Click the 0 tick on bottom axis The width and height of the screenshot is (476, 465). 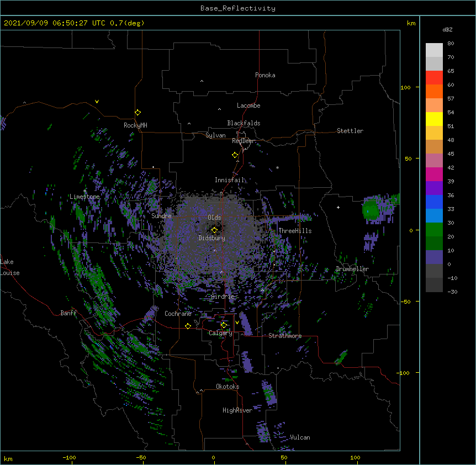pos(213,457)
